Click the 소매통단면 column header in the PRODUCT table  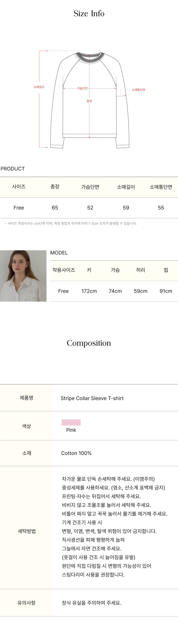(x=161, y=187)
